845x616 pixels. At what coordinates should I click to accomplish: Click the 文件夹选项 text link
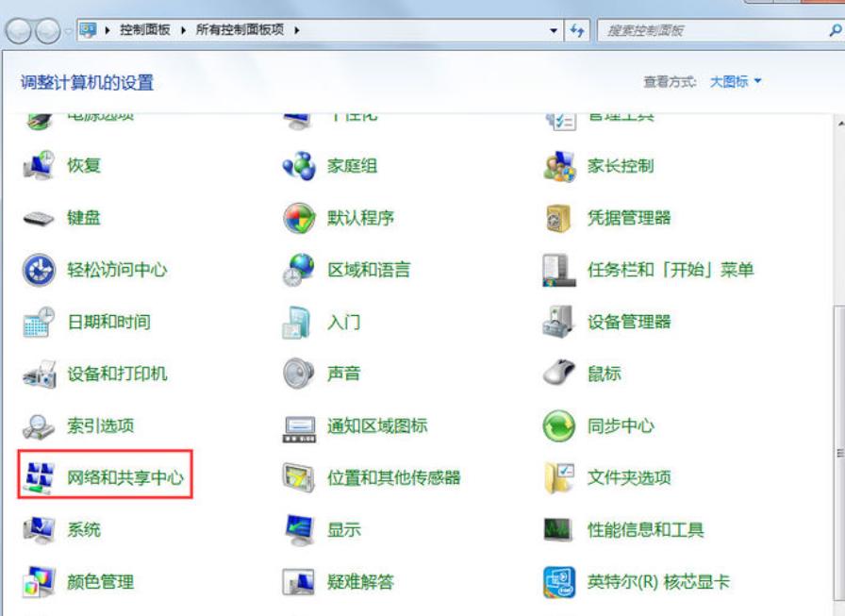coord(629,477)
